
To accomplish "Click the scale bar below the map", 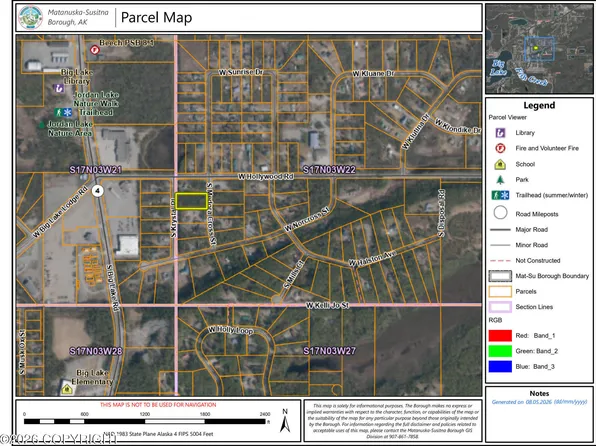I will 145,421.
